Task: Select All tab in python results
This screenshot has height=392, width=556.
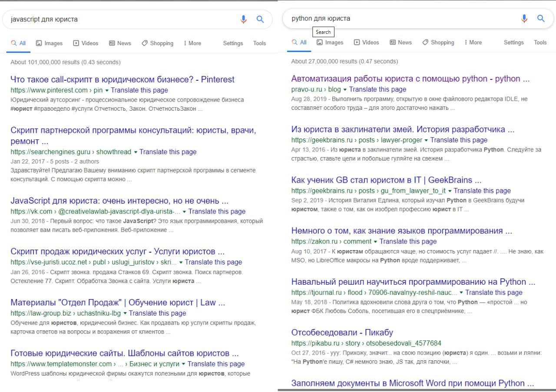Action: pyautogui.click(x=299, y=42)
